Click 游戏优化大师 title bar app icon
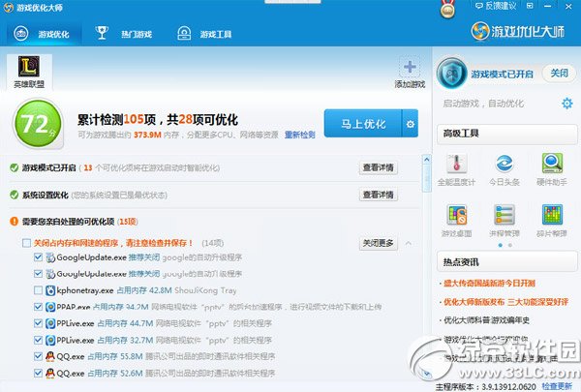Viewport: 581px width, 392px height. click(8, 8)
